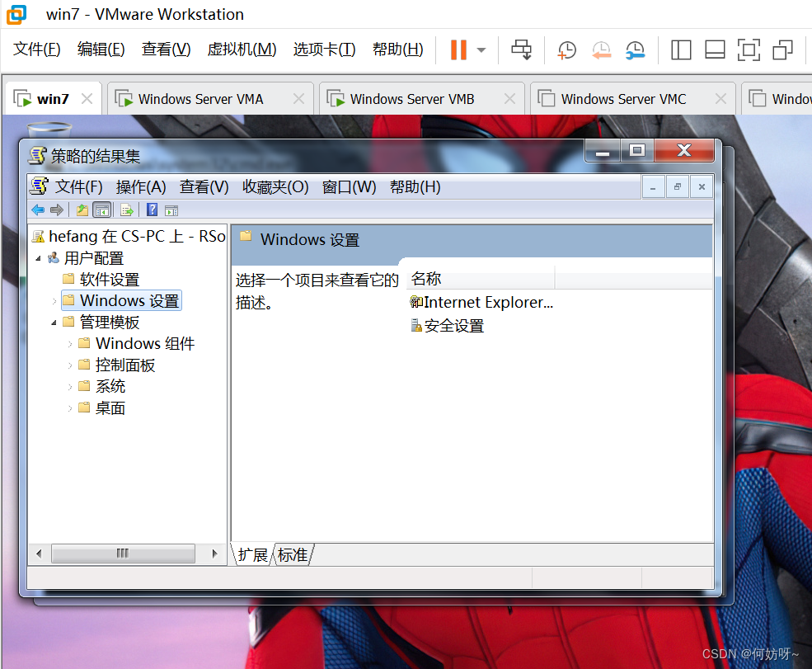The image size is (812, 669).
Task: Open VMware 编辑(E) menu
Action: tap(101, 49)
